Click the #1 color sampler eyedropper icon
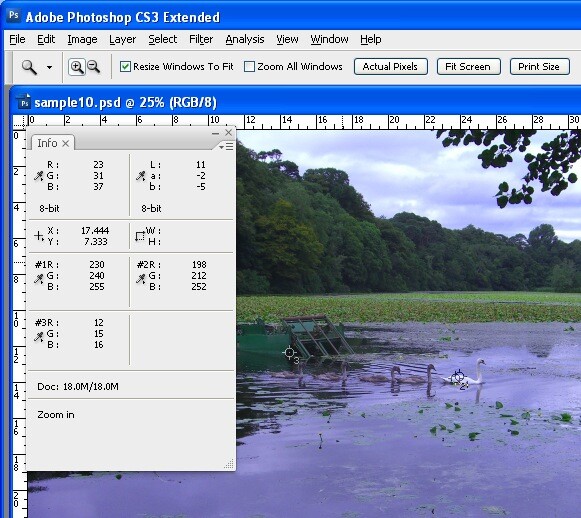Screen dimensions: 581x518 (39, 278)
